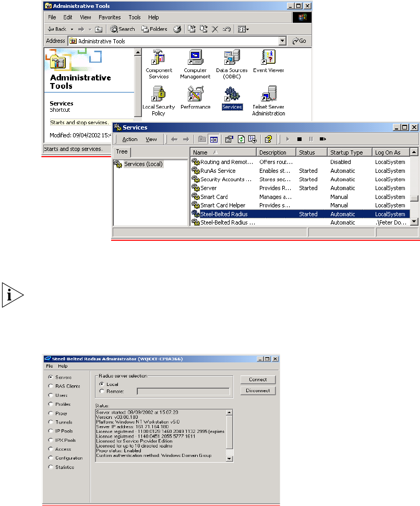Sort by the Name column header

pyautogui.click(x=223, y=152)
